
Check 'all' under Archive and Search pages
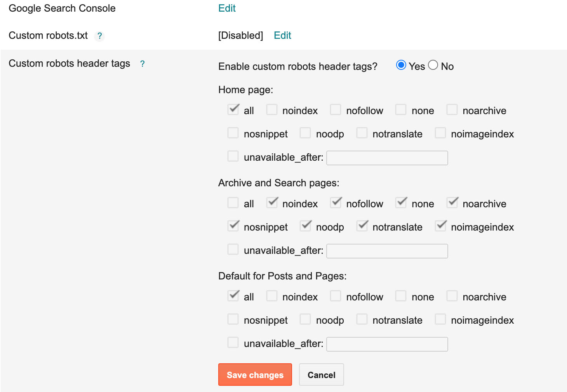coord(233,203)
